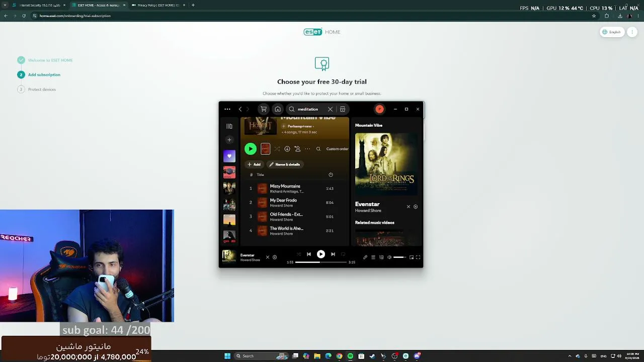This screenshot has width=644, height=362.
Task: Select the Misty Mountains track
Action: click(294, 189)
